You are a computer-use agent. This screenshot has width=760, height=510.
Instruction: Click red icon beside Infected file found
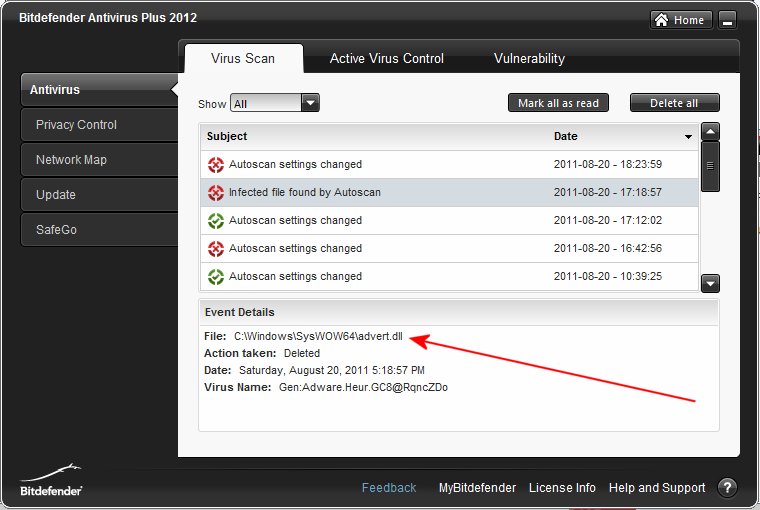(x=216, y=192)
